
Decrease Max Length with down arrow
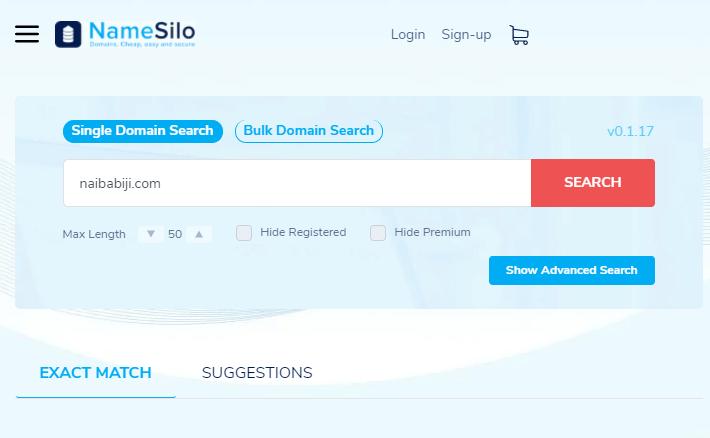pos(151,234)
